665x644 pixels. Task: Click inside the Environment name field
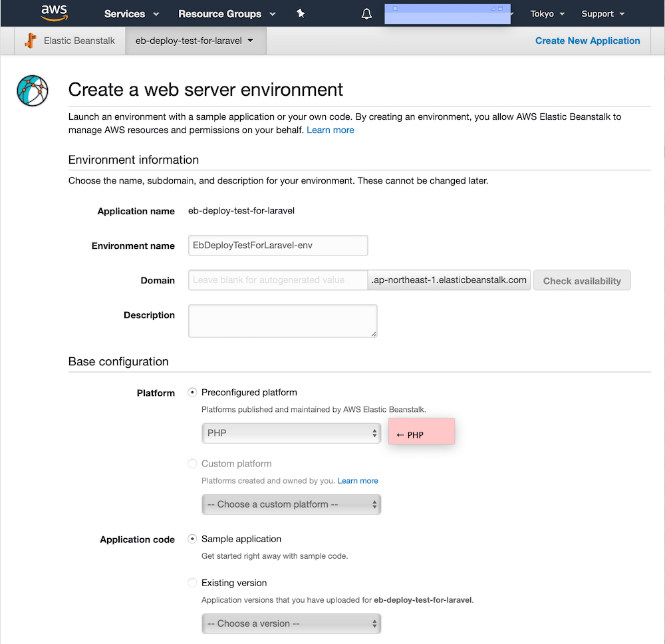click(277, 245)
